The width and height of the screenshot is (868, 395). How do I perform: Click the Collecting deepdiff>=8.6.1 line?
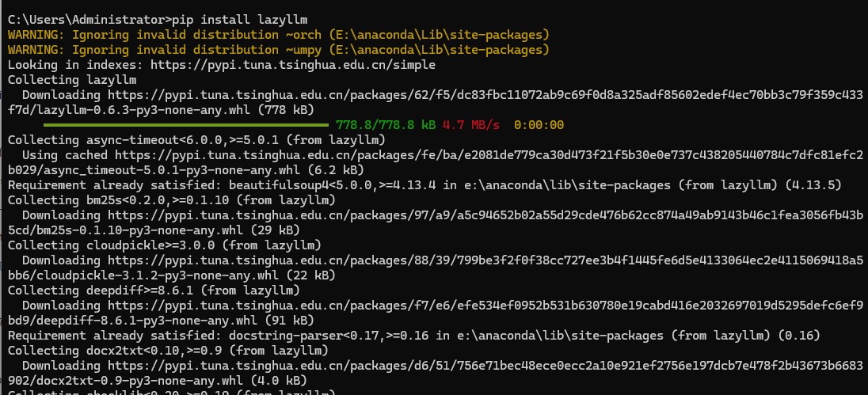[154, 290]
